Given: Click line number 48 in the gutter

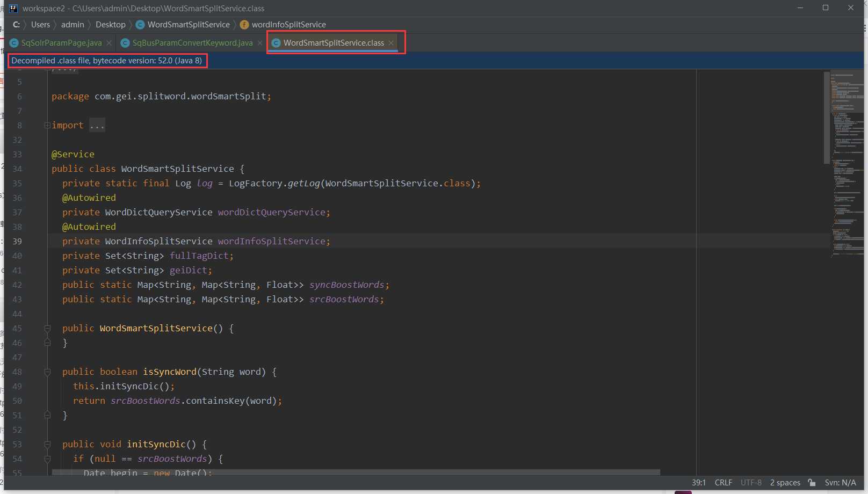Looking at the screenshot, I should [17, 372].
